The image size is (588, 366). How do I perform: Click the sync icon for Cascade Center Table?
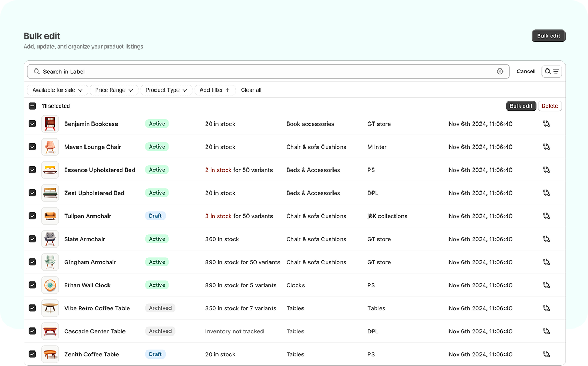[x=546, y=331]
